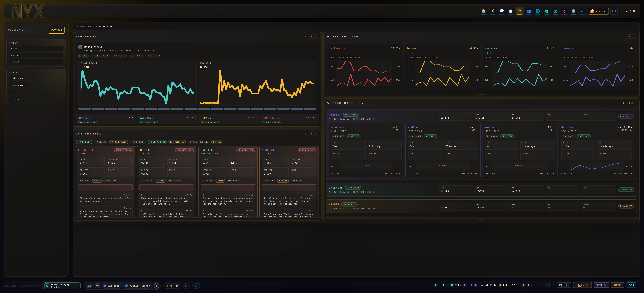This screenshot has width=644, height=293.
Task: Click the 'ES' language badge
Action: pos(196,286)
